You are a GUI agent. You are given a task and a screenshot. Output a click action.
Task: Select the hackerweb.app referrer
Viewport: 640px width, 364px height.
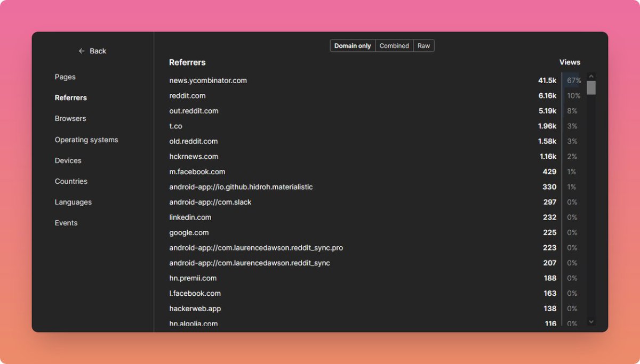click(195, 309)
